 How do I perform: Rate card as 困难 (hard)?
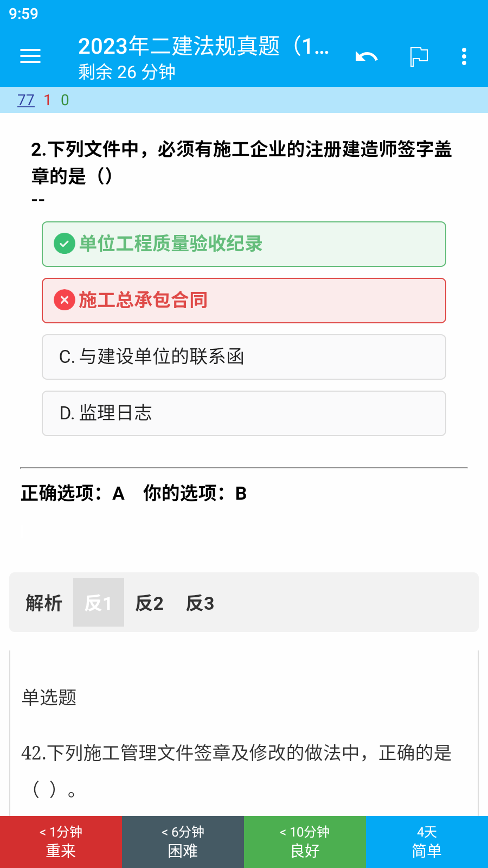tap(183, 842)
